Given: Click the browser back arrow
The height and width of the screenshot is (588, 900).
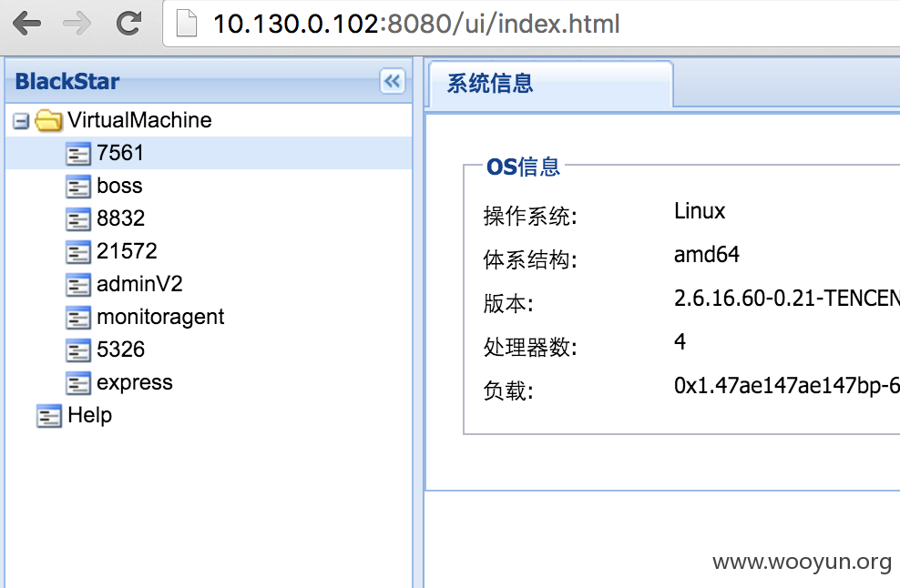Looking at the screenshot, I should pyautogui.click(x=26, y=24).
